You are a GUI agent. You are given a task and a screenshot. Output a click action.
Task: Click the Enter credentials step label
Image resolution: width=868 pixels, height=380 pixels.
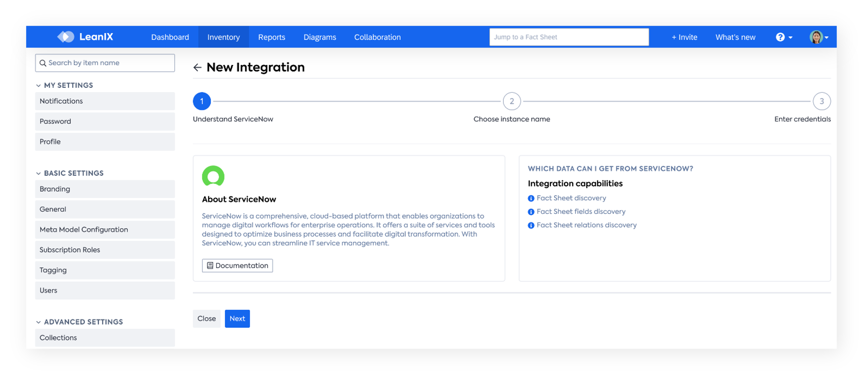click(x=802, y=119)
